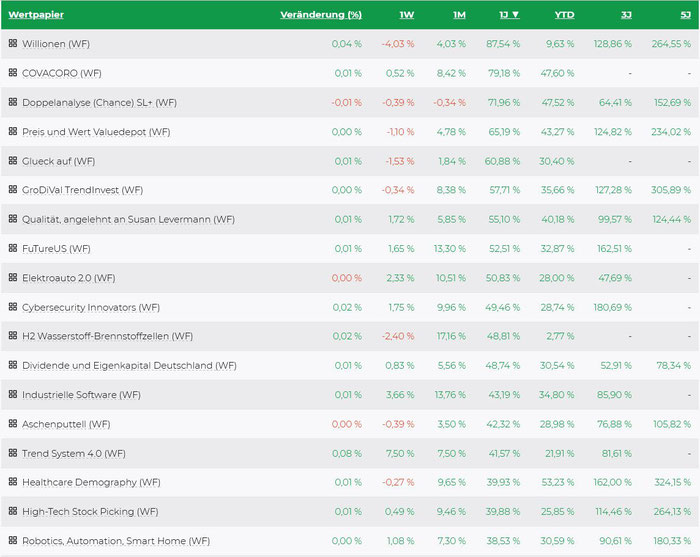Image resolution: width=700 pixels, height=557 pixels.
Task: Click the grid icon beside Doppelanalyse (Chance) SL+
Action: (x=13, y=102)
